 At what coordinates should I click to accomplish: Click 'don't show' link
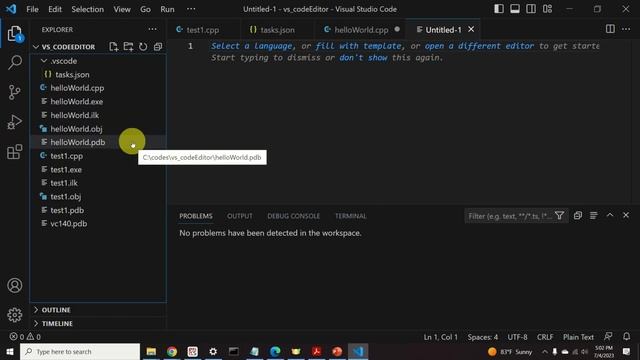coord(363,58)
